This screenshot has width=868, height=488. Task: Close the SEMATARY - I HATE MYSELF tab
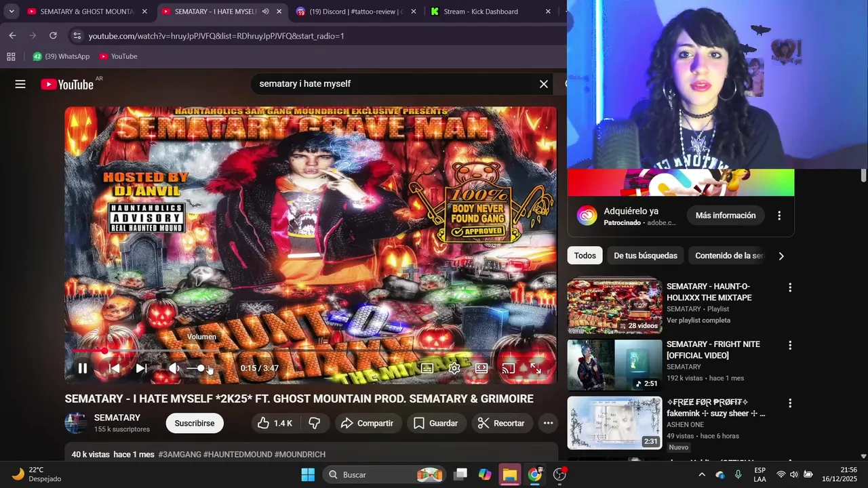279,12
